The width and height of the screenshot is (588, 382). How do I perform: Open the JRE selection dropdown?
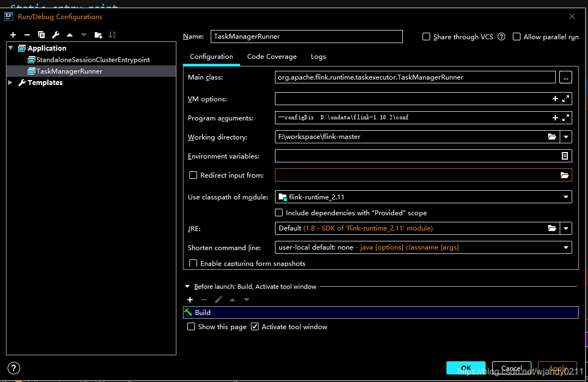click(x=566, y=228)
